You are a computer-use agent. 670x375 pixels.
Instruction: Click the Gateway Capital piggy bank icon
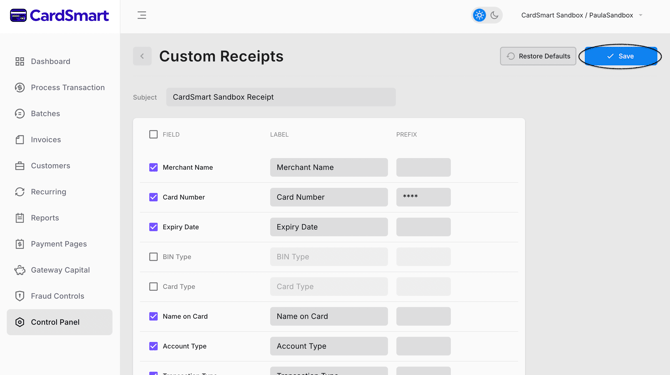20,270
